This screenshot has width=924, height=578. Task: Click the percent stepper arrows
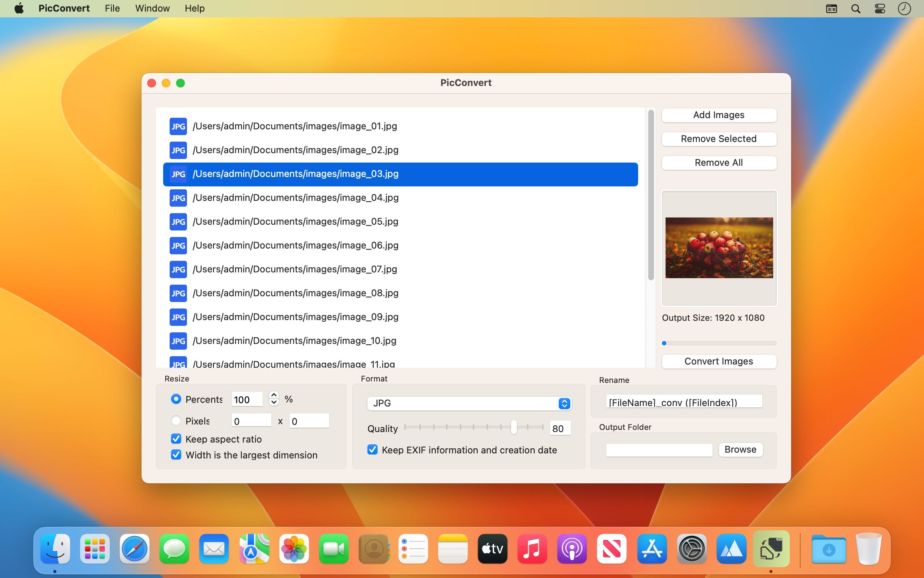[274, 399]
